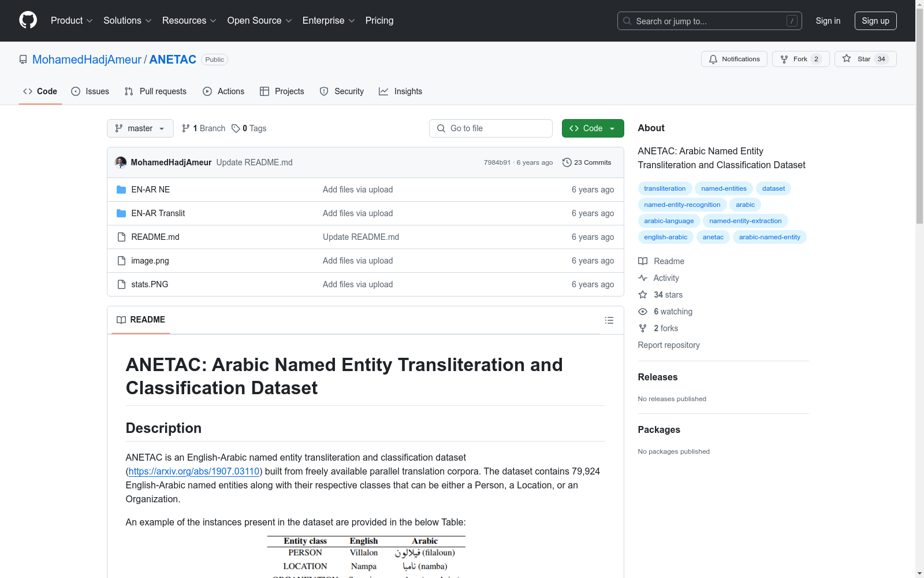
Task: Click the stats.PNG file icon
Action: 121,284
